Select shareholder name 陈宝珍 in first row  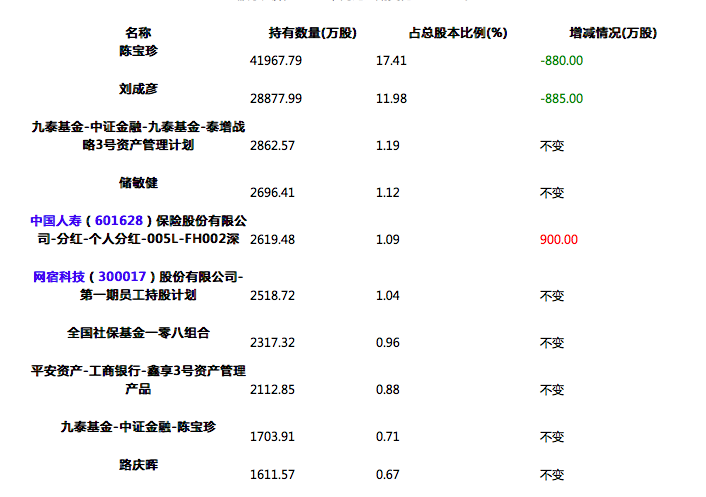(138, 49)
